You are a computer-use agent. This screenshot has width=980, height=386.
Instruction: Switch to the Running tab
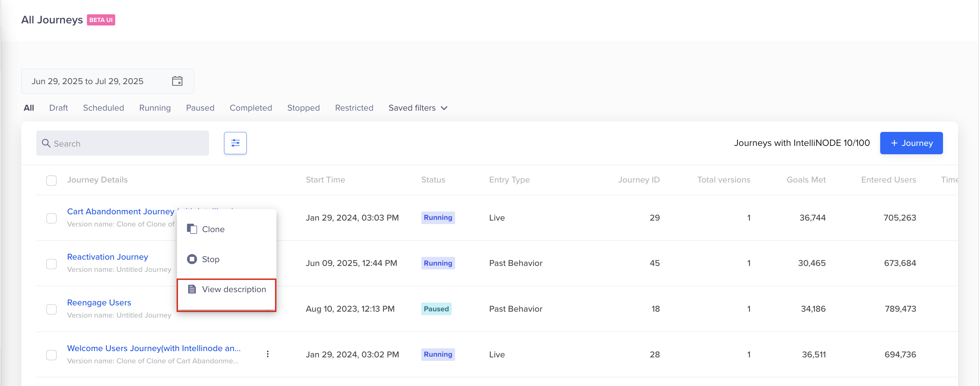point(155,108)
